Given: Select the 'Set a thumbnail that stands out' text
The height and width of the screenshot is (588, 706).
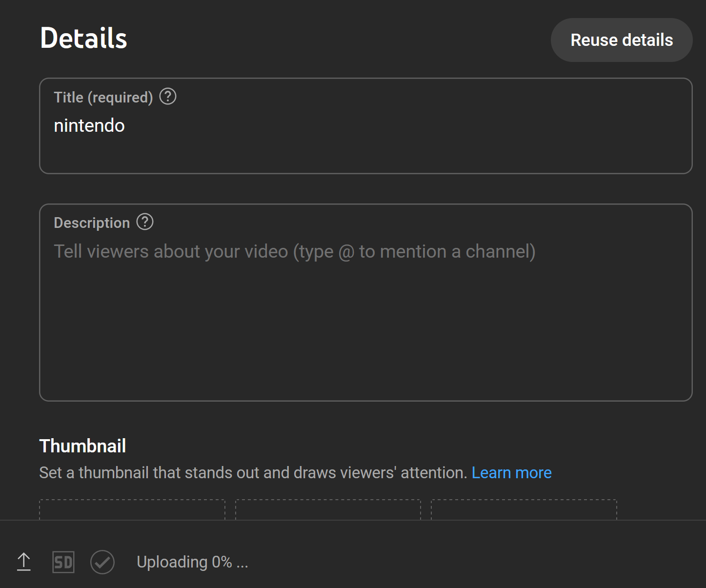Looking at the screenshot, I should pyautogui.click(x=253, y=472).
